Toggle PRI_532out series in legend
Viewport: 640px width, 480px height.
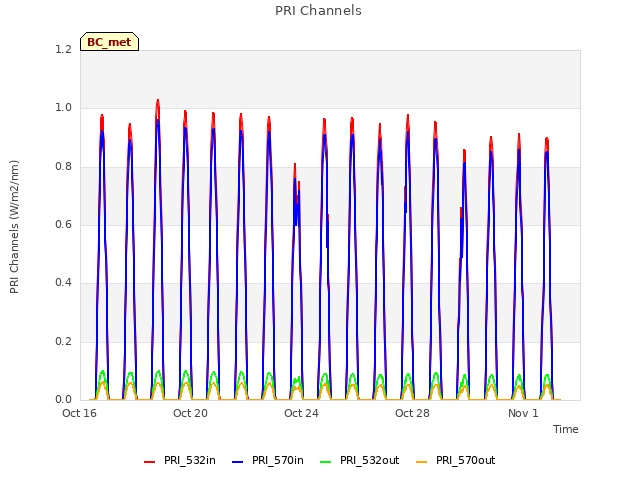tap(360, 460)
